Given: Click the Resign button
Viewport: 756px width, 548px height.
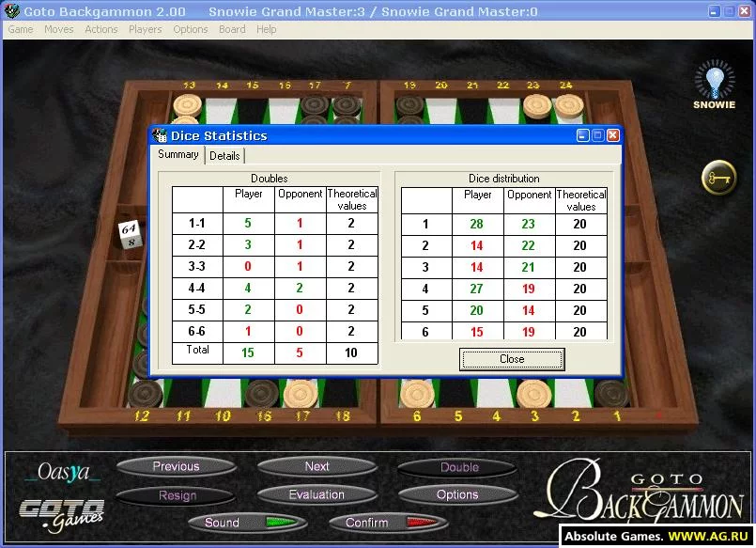Looking at the screenshot, I should pyautogui.click(x=177, y=495).
